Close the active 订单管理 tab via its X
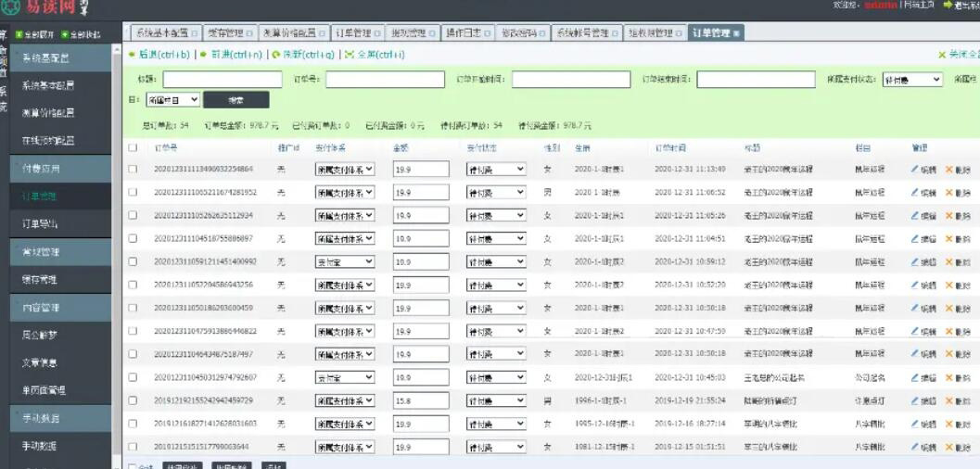980x469 pixels. [737, 33]
